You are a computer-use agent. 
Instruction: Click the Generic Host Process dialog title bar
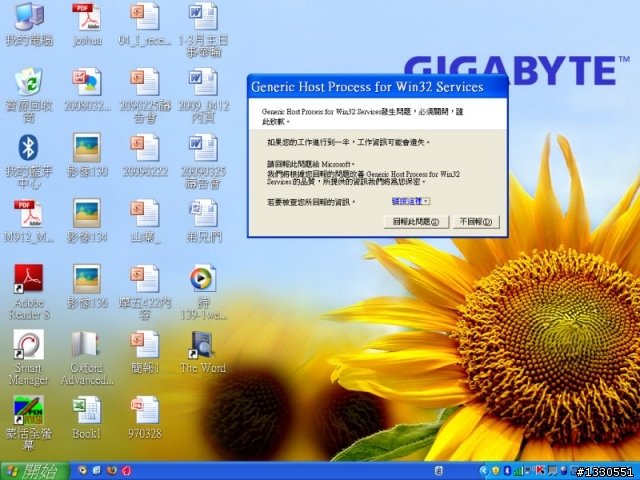[378, 87]
